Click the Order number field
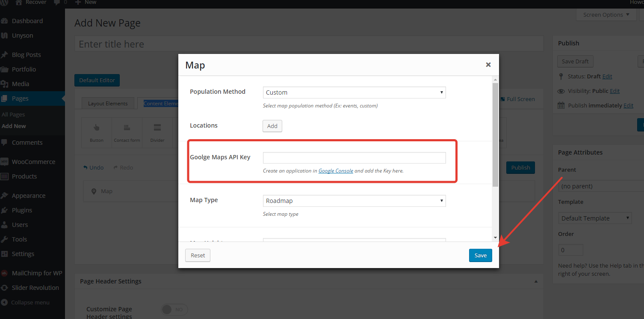 click(x=571, y=250)
